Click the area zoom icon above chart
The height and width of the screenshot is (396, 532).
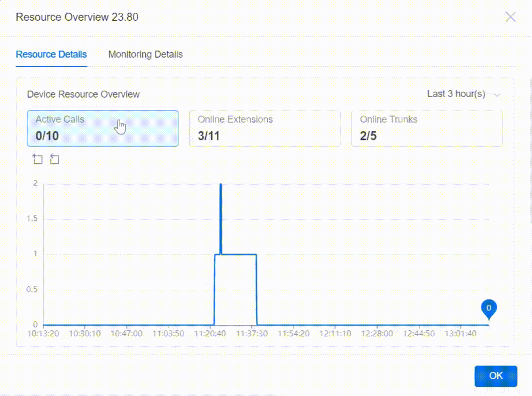pos(37,159)
